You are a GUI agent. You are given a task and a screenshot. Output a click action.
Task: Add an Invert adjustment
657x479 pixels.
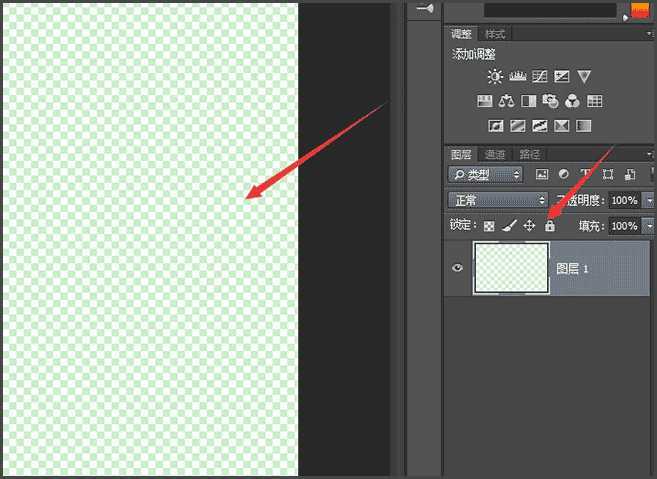tap(496, 126)
